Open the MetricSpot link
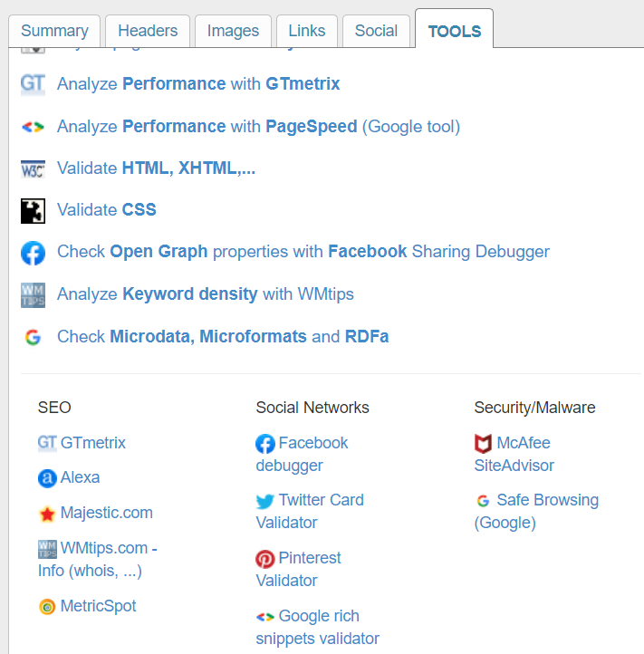This screenshot has height=654, width=644. click(x=98, y=606)
